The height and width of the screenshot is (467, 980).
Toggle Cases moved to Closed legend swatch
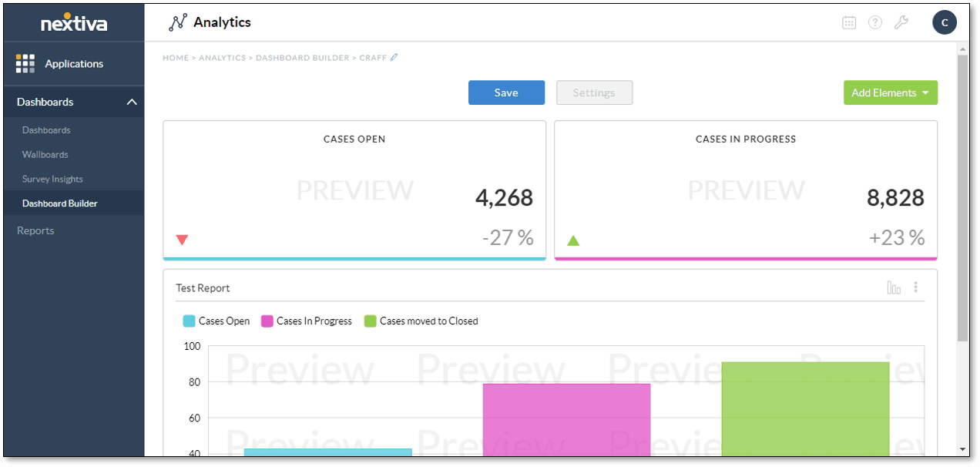click(x=371, y=321)
